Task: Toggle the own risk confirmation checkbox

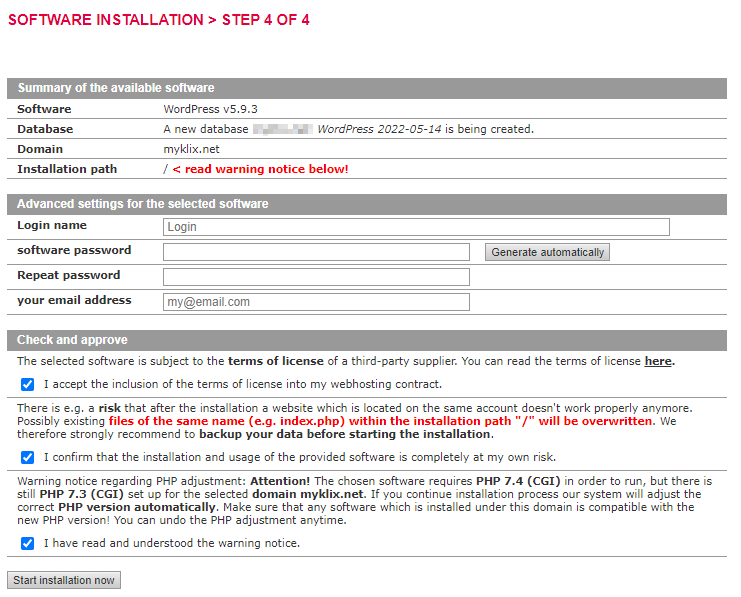Action: 27,457
